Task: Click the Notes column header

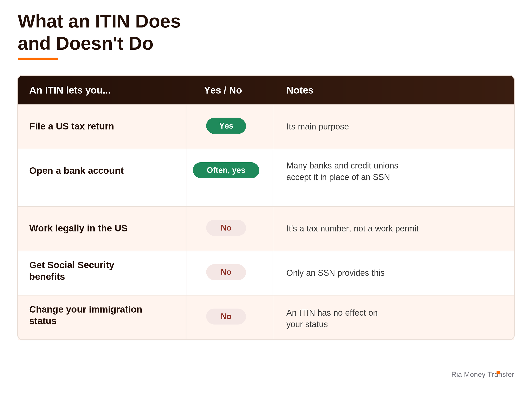Action: click(300, 90)
